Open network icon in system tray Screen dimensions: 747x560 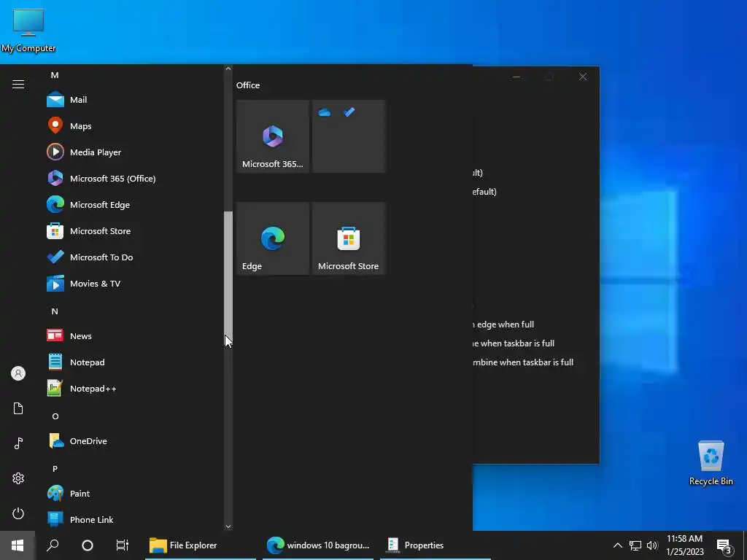[x=635, y=545]
